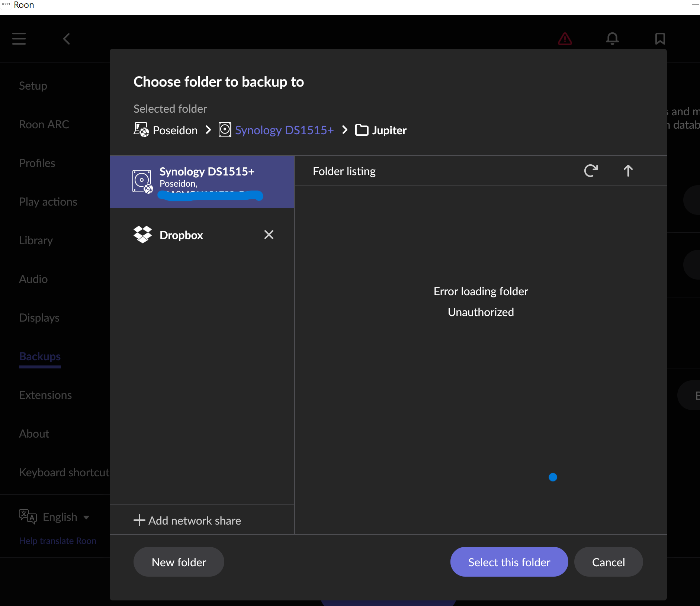The image size is (700, 606).
Task: Open the Play actions settings tab
Action: [x=48, y=202]
